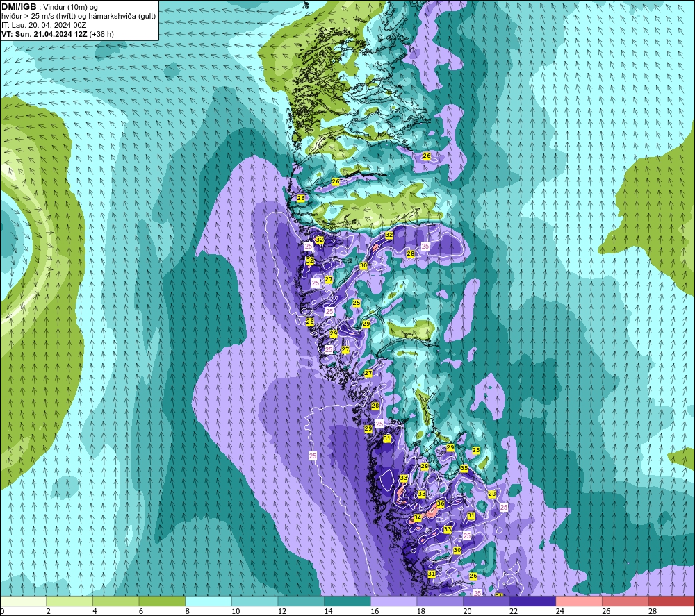Image resolution: width=695 pixels, height=616 pixels.
Task: Click the yellow "34" gust label
Action: click(x=418, y=517)
